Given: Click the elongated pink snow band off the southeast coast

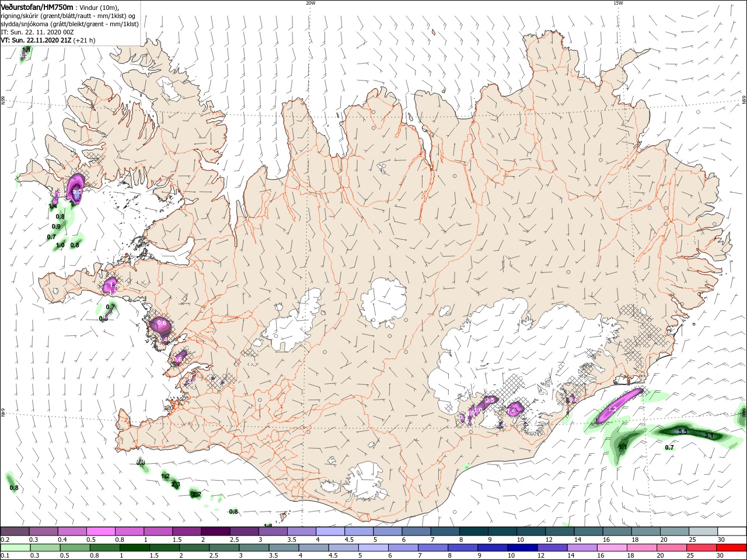Looking at the screenshot, I should pyautogui.click(x=619, y=406).
